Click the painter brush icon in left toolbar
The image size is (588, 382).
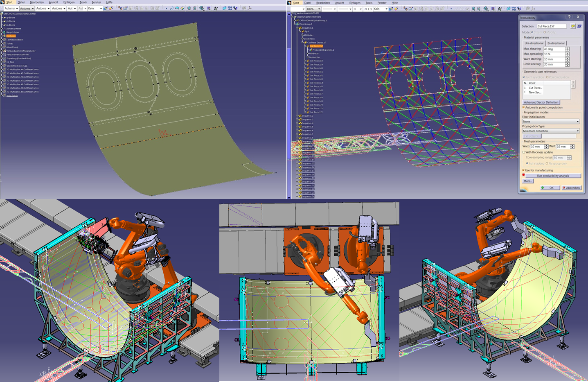(x=106, y=8)
